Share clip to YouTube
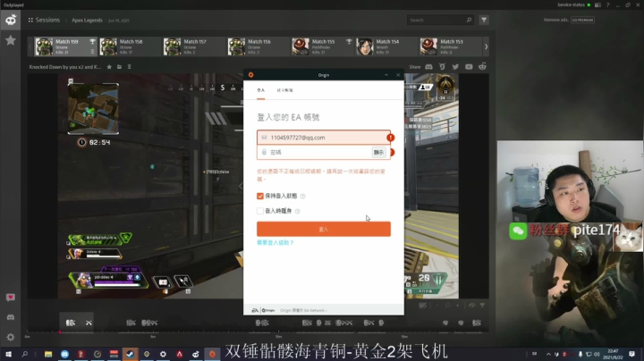This screenshot has height=361, width=644. point(469,67)
